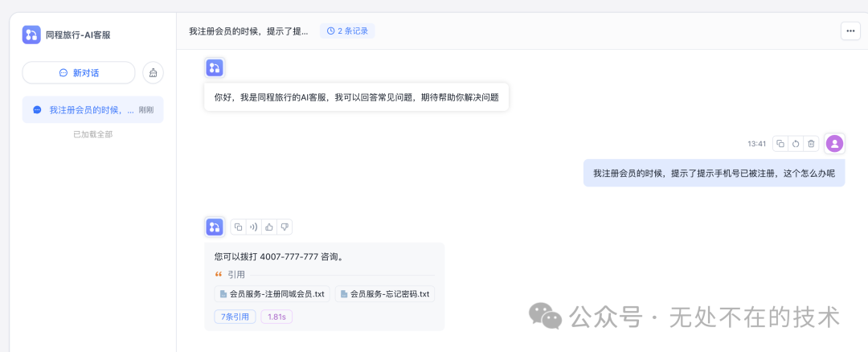Click the purple user avatar icon
This screenshot has height=352, width=868.
(x=835, y=143)
